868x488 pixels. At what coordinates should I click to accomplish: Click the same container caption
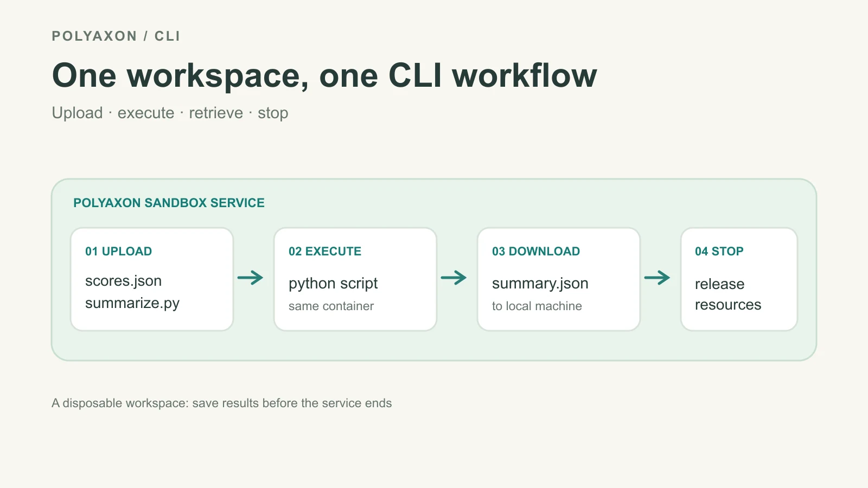click(331, 306)
